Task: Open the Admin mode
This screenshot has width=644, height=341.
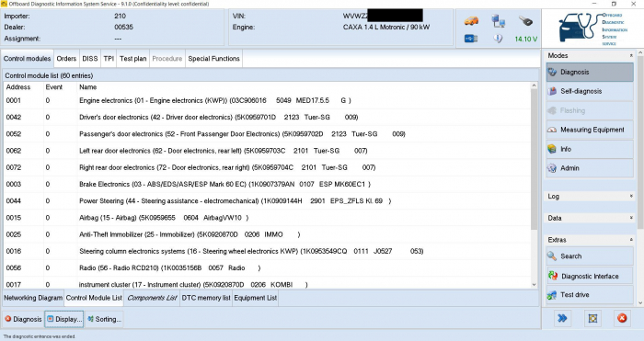Action: 590,168
